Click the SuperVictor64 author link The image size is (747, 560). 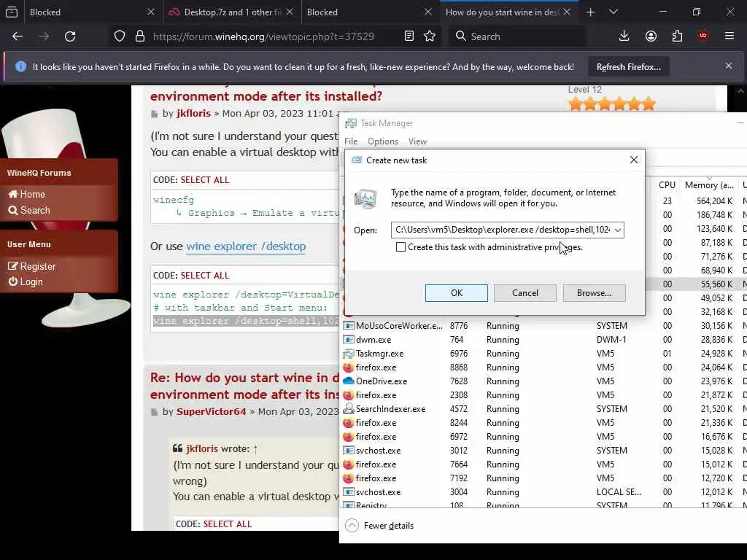211,411
